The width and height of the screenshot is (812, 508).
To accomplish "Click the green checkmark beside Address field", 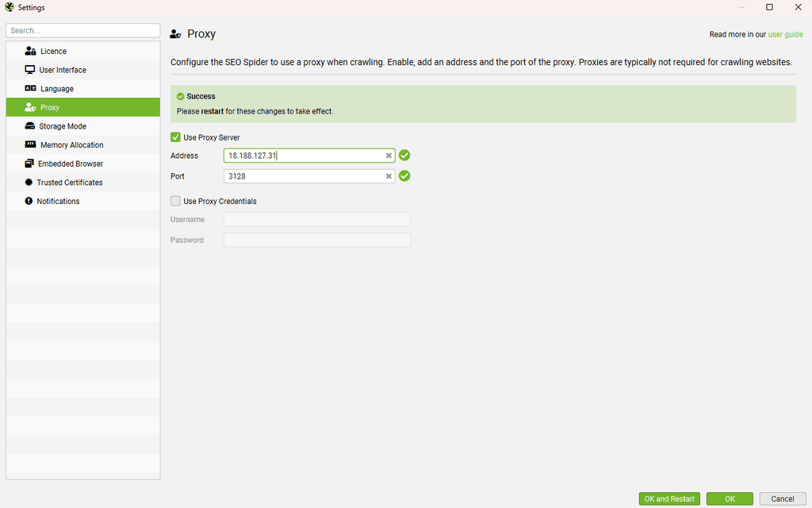I will 404,155.
